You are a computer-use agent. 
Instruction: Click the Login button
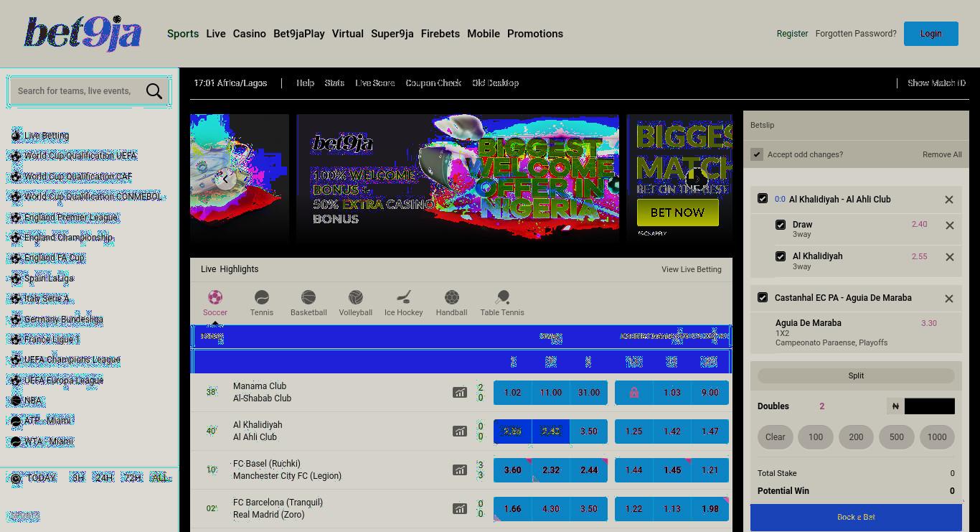(x=931, y=34)
